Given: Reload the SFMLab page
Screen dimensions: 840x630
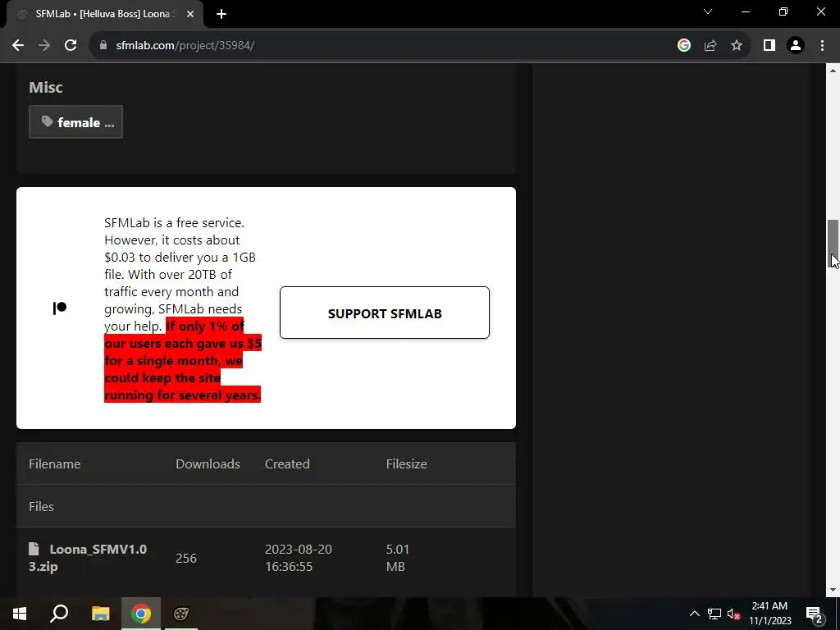Looking at the screenshot, I should (x=71, y=46).
